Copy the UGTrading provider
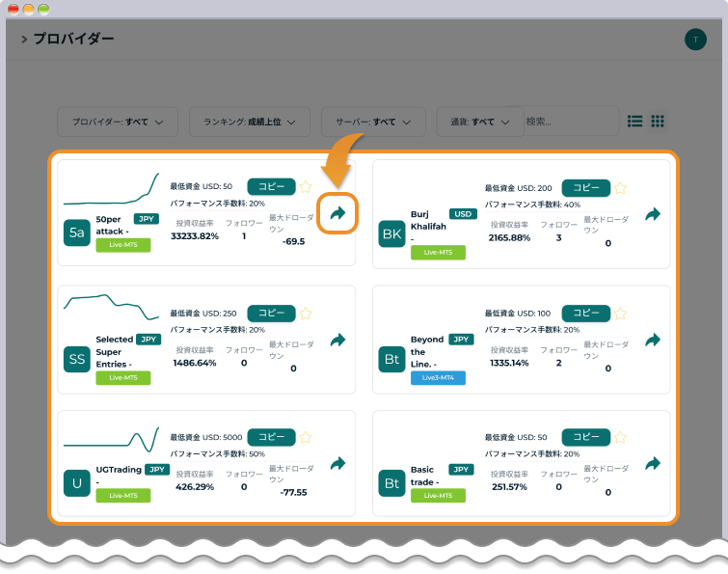The width and height of the screenshot is (728, 574). (x=271, y=437)
